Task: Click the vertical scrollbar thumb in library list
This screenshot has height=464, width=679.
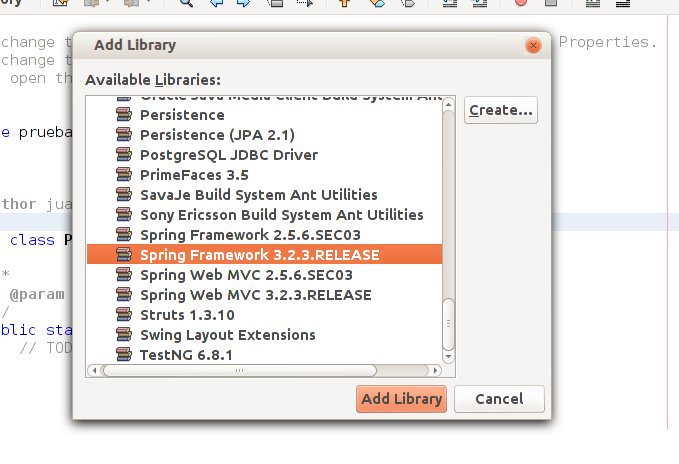Action: point(448,324)
